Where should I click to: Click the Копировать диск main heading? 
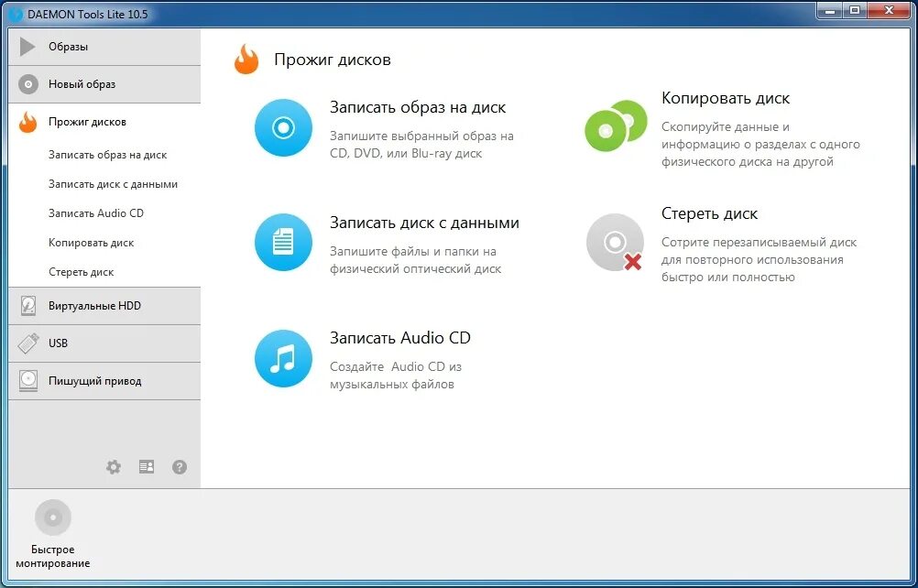[x=726, y=98]
